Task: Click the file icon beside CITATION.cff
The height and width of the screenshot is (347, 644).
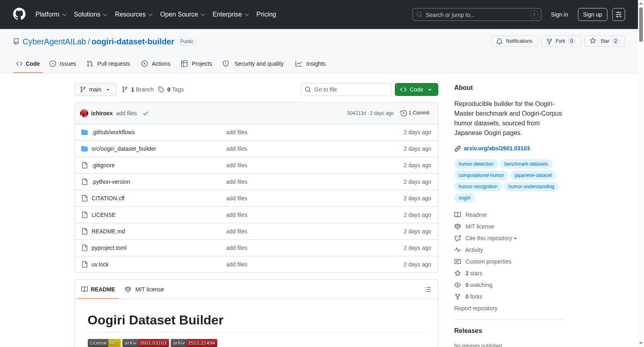Action: [x=85, y=198]
